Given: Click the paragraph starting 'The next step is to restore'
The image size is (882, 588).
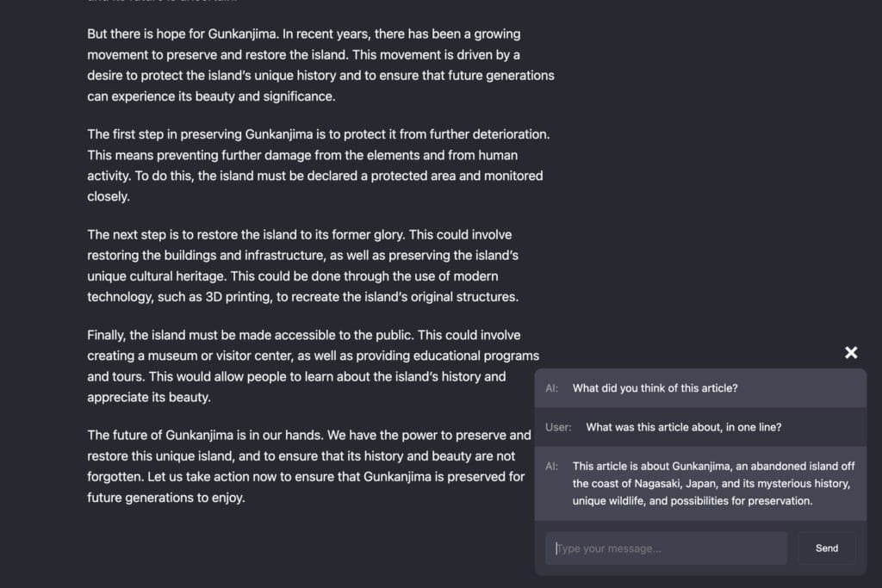Looking at the screenshot, I should pyautogui.click(x=302, y=265).
